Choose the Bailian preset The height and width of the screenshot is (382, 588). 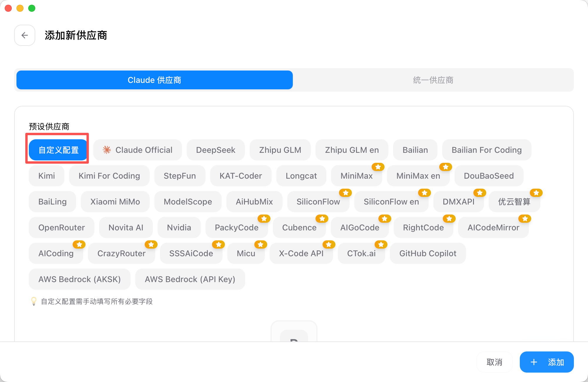415,150
